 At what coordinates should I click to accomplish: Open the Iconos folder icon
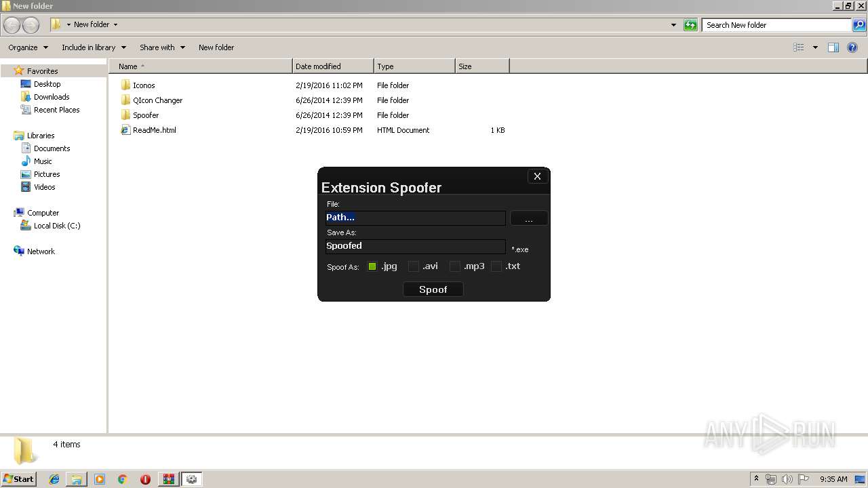(x=125, y=85)
